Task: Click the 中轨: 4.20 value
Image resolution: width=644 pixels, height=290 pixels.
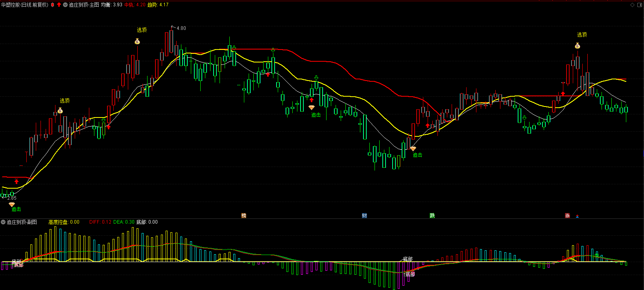Action: click(135, 5)
